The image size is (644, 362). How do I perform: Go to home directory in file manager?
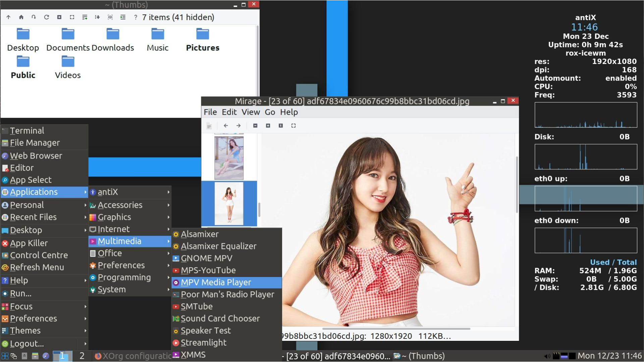click(21, 17)
